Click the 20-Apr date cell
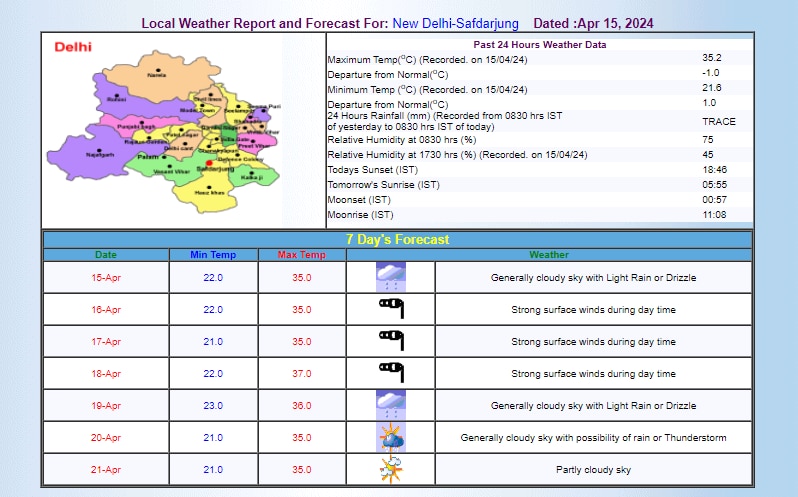Viewport: 798px width, 497px height. pos(106,437)
